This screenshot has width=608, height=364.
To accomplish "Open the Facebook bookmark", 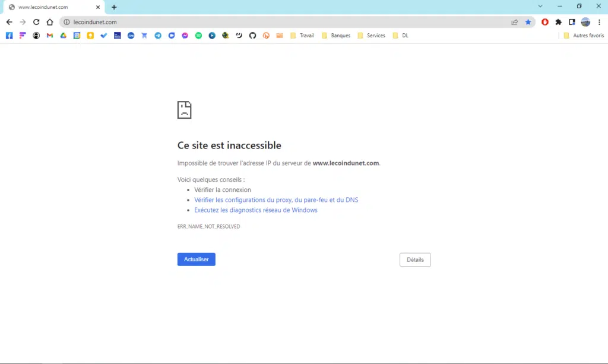I will [x=9, y=35].
